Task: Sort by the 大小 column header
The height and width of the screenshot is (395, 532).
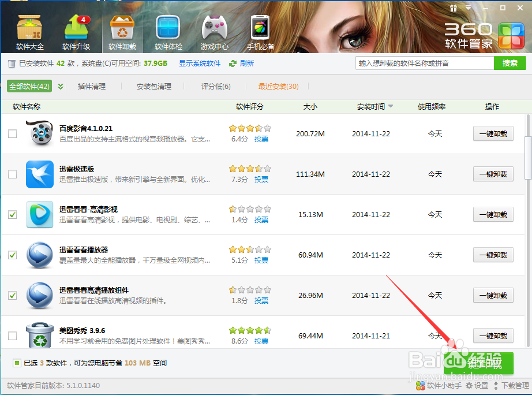Action: click(x=310, y=107)
